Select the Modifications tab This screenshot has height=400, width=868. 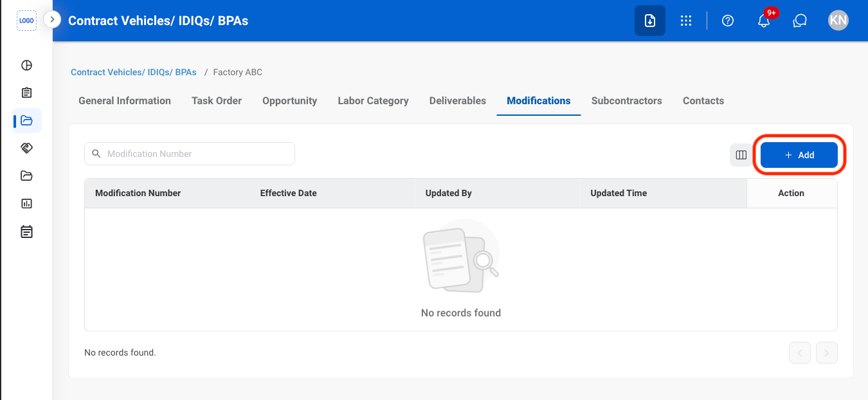pyautogui.click(x=539, y=101)
